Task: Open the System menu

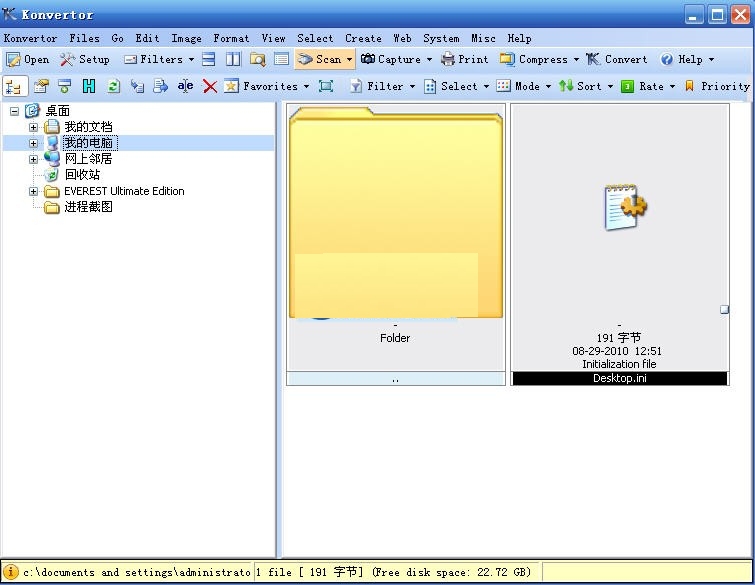Action: [x=441, y=38]
